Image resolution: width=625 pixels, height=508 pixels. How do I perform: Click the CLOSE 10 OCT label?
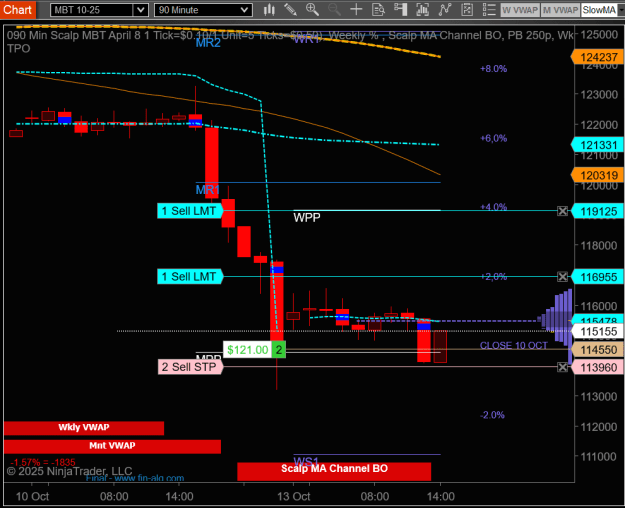[513, 346]
